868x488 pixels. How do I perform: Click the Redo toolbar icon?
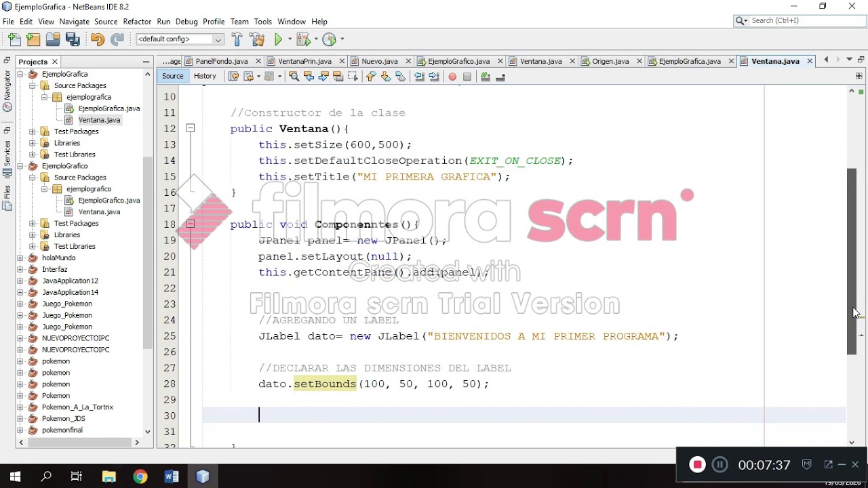click(x=117, y=39)
